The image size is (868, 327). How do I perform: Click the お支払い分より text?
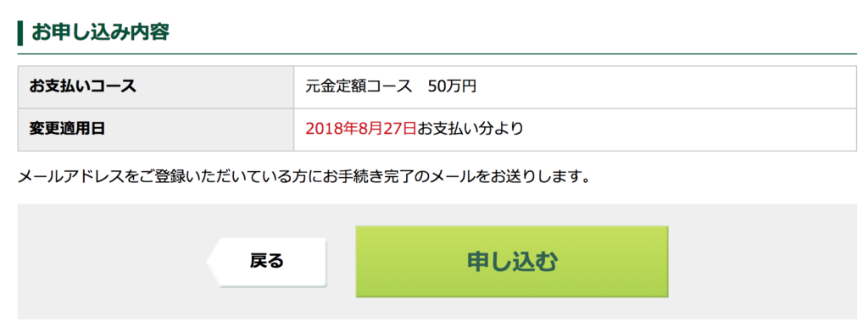tap(470, 129)
